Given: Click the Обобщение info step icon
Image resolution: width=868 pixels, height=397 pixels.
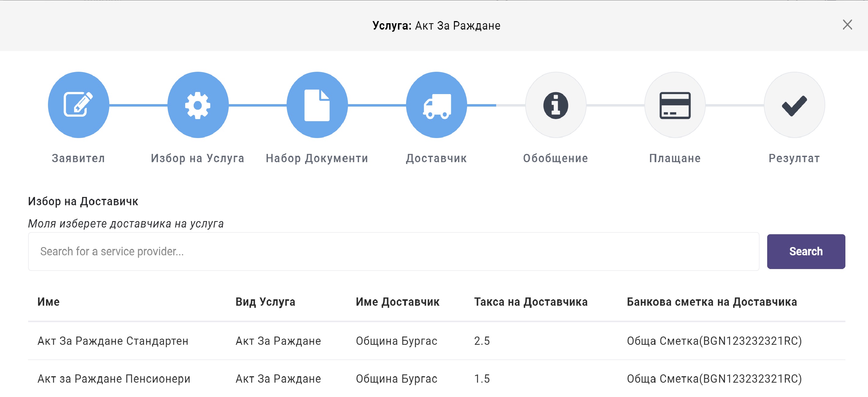Looking at the screenshot, I should 556,105.
